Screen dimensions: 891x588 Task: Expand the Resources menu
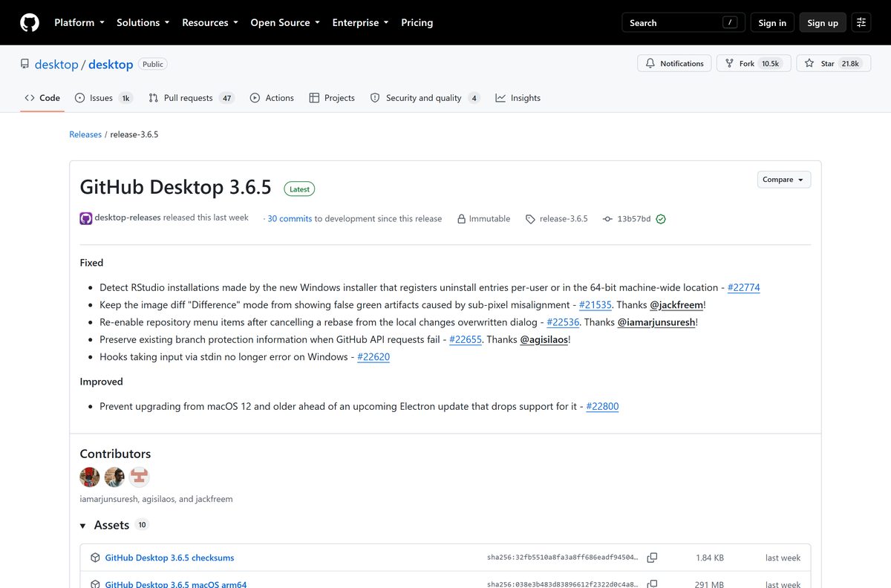tap(210, 22)
